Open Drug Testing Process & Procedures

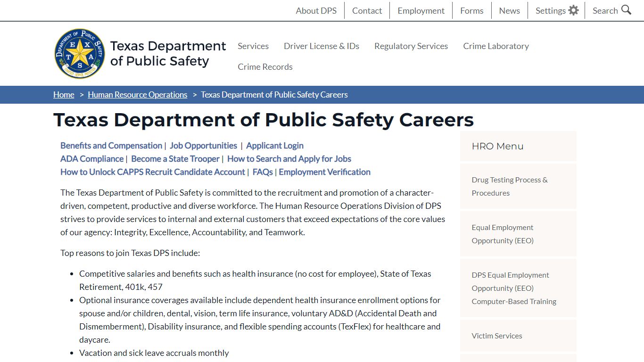coord(518,186)
